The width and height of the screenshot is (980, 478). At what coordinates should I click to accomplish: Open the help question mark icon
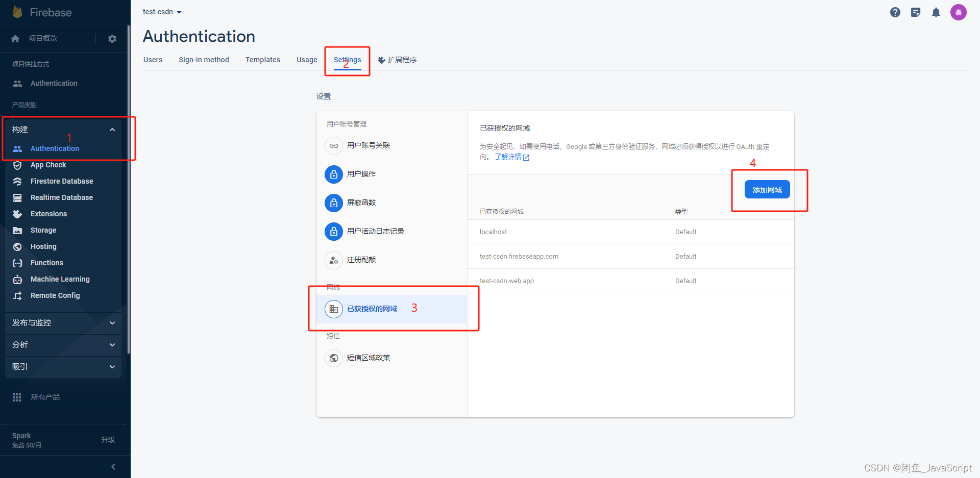895,12
